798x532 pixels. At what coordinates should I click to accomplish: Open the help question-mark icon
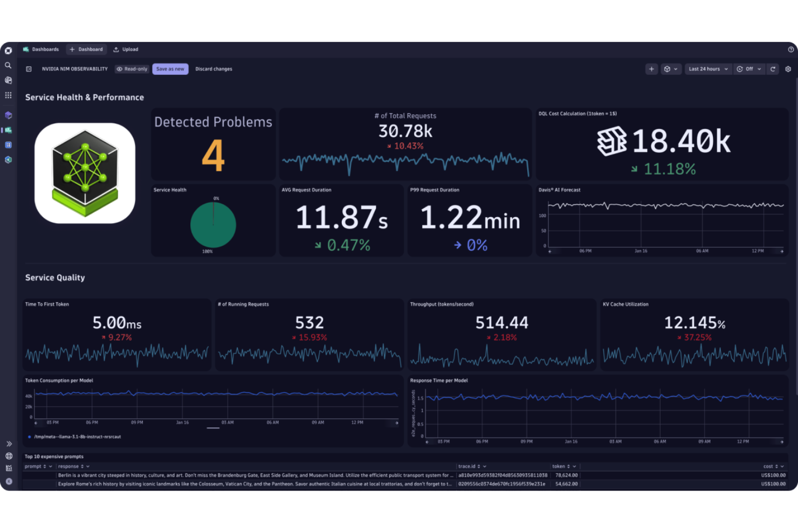tap(791, 50)
